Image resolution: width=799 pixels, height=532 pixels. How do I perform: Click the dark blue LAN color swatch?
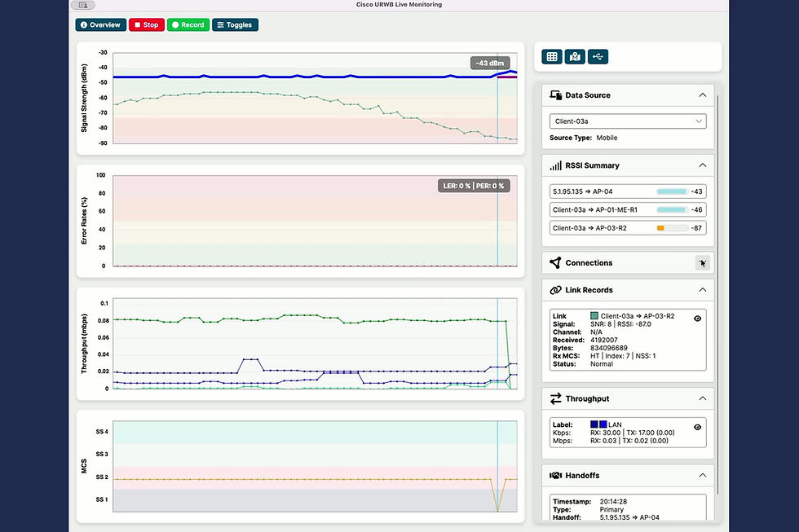point(594,424)
